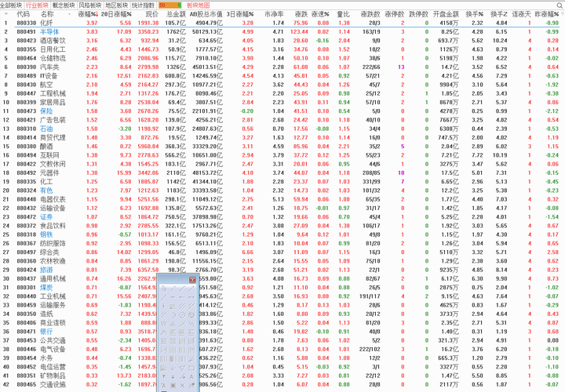565x392 pixels.
Task: Select the 化纤 row name
Action: click(46, 23)
